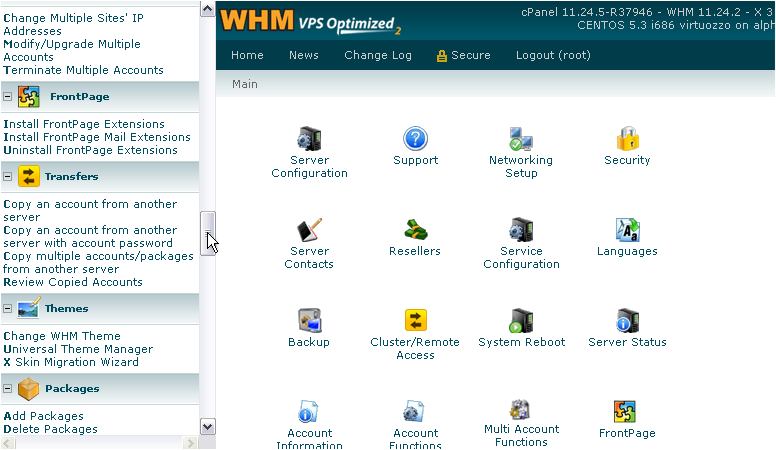776x450 pixels.
Task: Click the Main breadcrumb link
Action: (245, 84)
